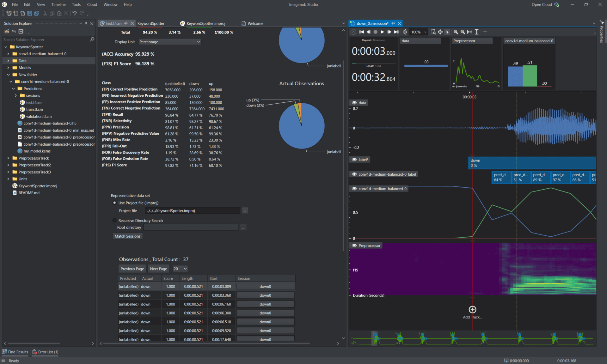Click the Record button in session timeline
The height and width of the screenshot is (364, 607).
375,32
